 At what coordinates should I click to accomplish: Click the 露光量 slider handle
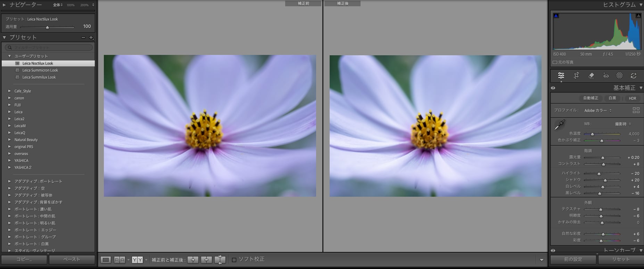pos(603,158)
